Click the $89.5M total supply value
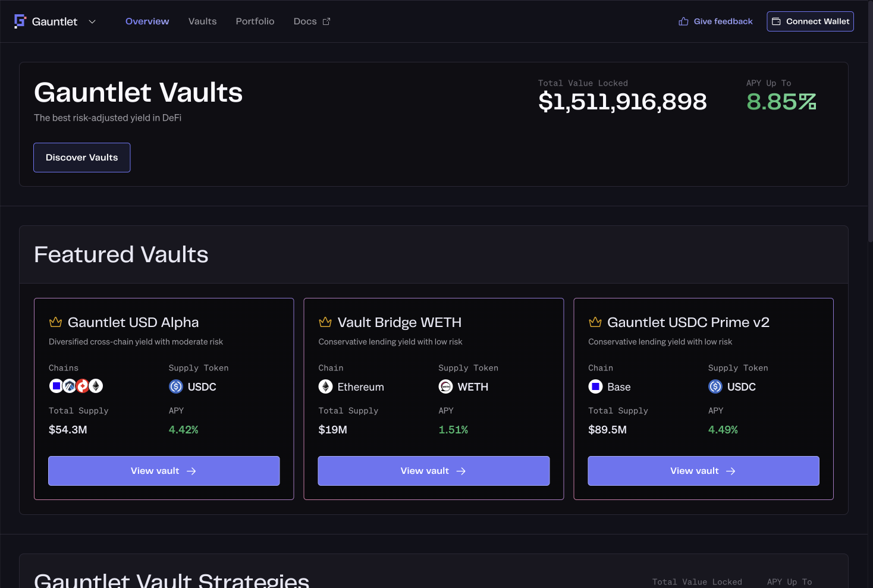873x588 pixels. (x=607, y=430)
